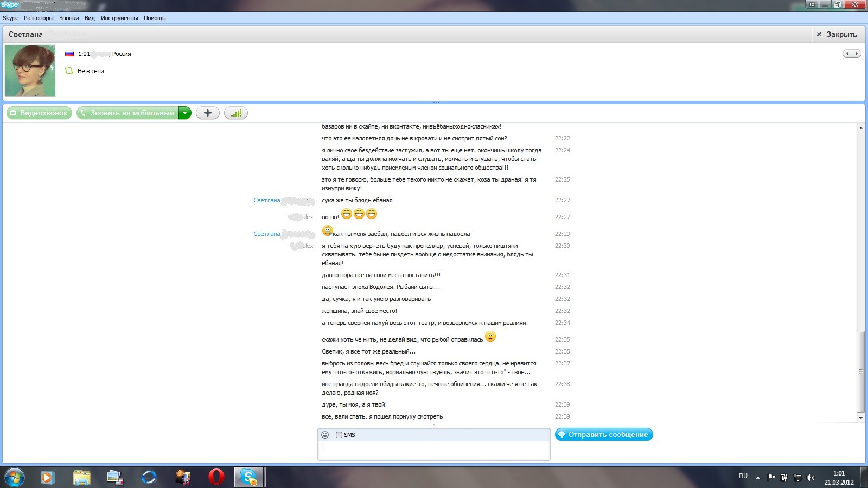
Task: Click the chat scrollbar down arrow
Action: pos(860,418)
